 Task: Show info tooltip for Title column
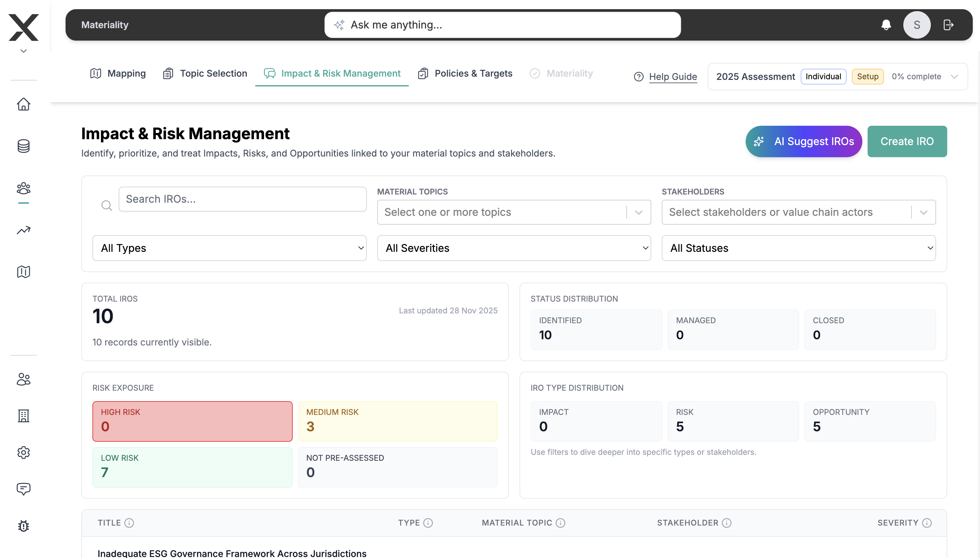click(129, 523)
